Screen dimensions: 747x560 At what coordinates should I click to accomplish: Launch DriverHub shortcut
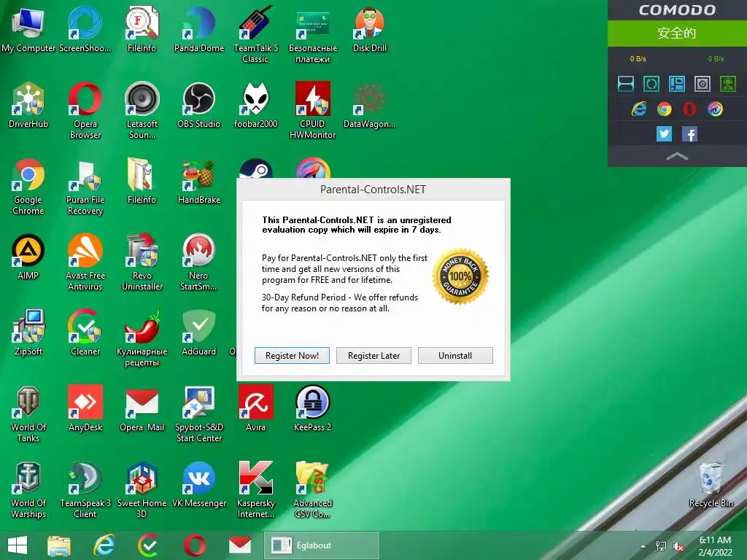click(28, 105)
